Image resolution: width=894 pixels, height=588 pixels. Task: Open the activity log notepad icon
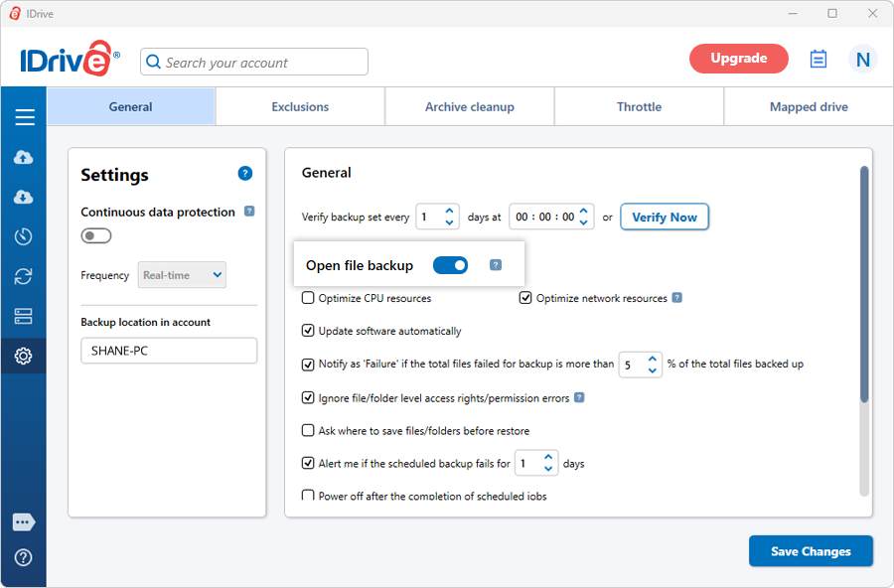click(819, 59)
